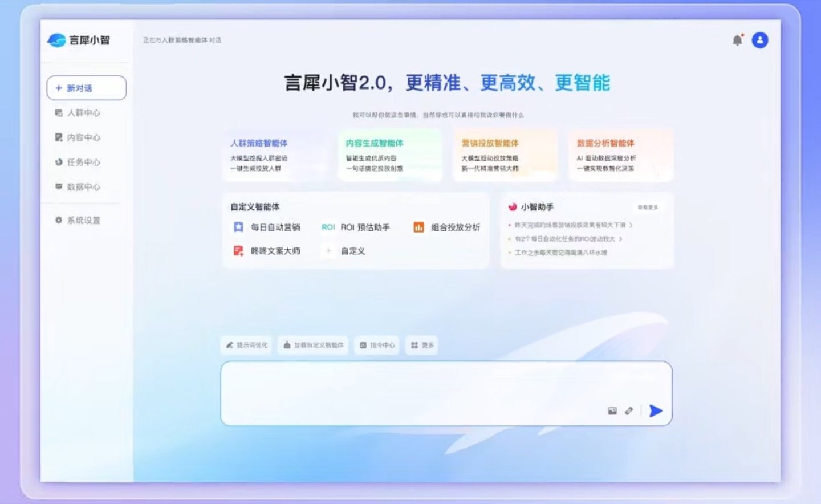Viewport: 821px width, 504px height.
Task: Click the notification bell icon
Action: (x=737, y=40)
